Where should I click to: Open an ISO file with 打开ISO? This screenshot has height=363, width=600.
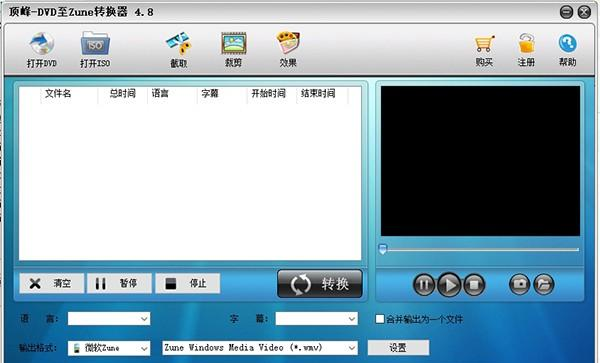(95, 49)
